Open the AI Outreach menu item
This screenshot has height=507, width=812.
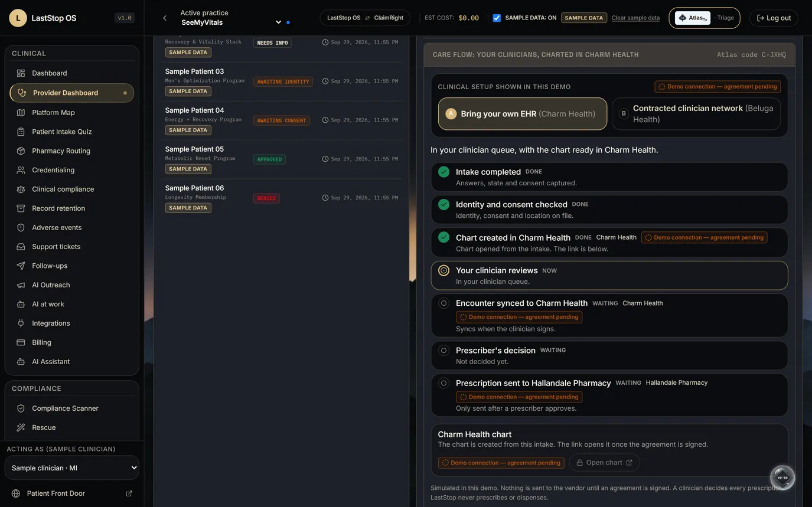(72, 285)
